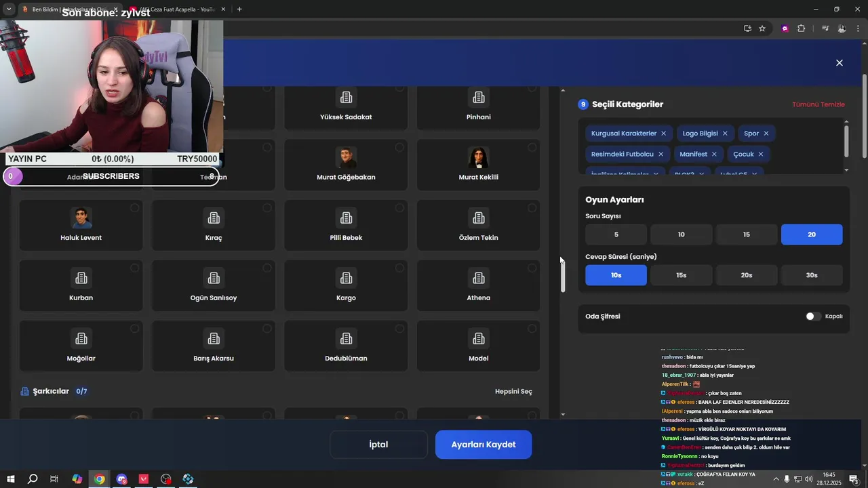Set Soru Sayısı to 10
This screenshot has height=488, width=868.
682,235
